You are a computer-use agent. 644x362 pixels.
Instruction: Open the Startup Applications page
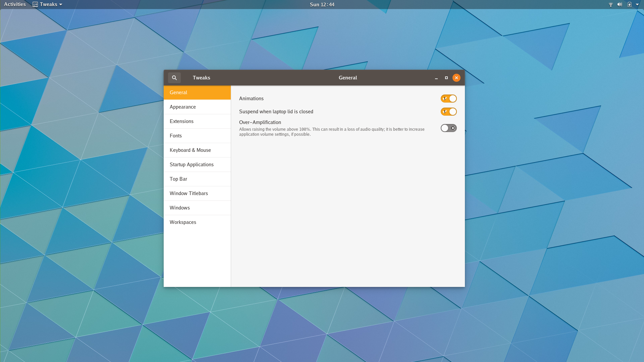(x=192, y=164)
